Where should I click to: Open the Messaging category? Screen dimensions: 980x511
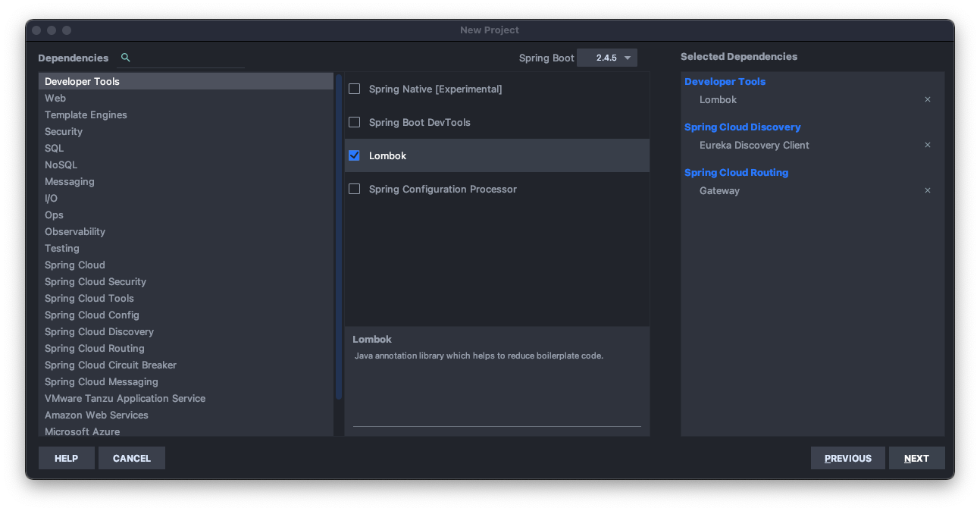click(186, 181)
